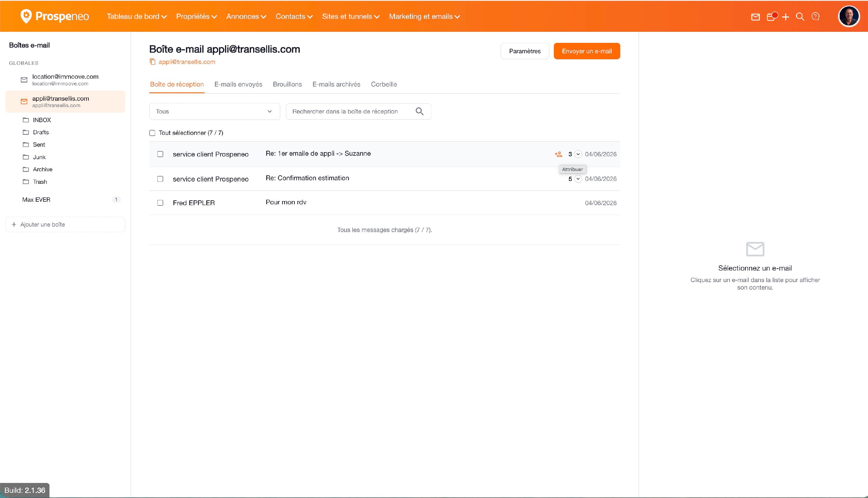Switch to Corbeille tab

tap(384, 84)
